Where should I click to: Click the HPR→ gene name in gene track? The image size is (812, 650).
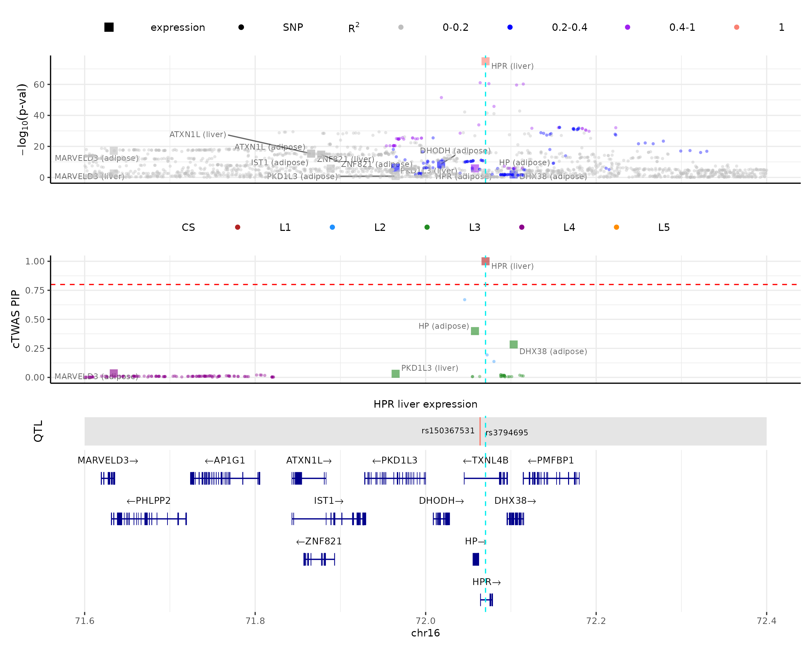pyautogui.click(x=487, y=582)
